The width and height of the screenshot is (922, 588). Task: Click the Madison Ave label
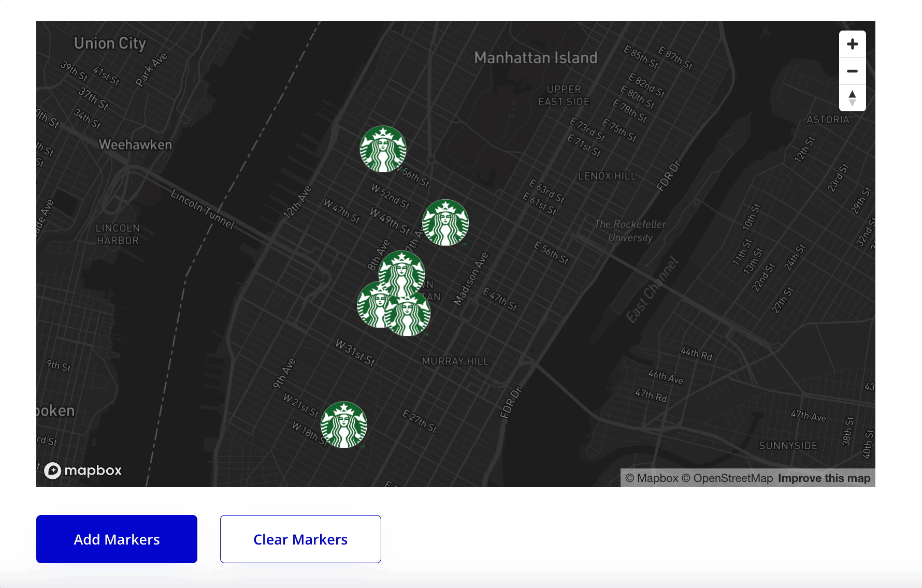[471, 278]
